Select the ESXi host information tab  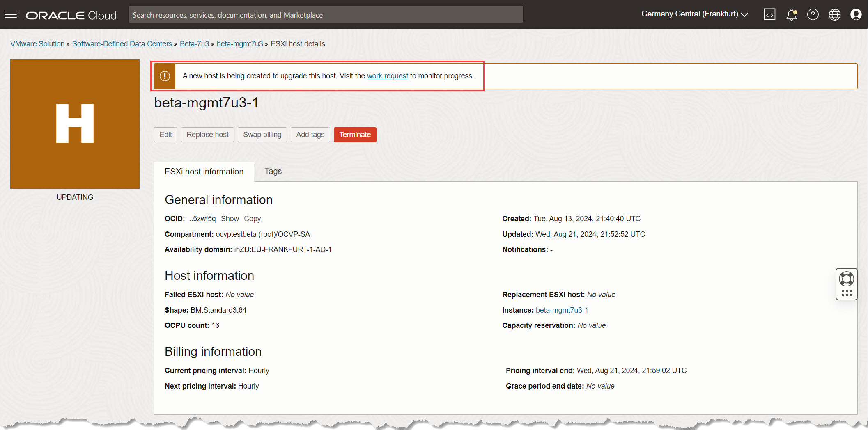[204, 172]
